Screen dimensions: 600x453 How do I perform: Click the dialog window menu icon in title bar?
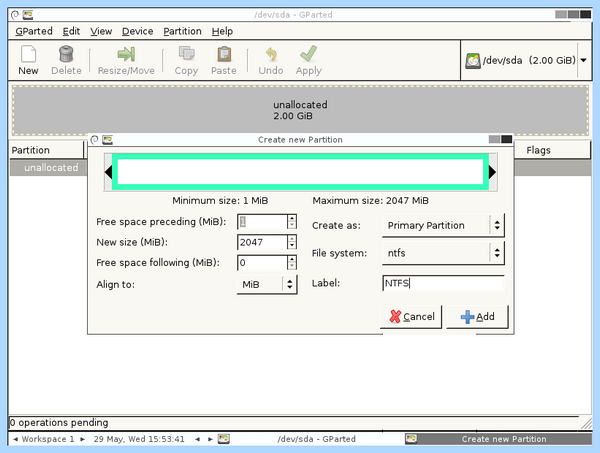(95, 140)
